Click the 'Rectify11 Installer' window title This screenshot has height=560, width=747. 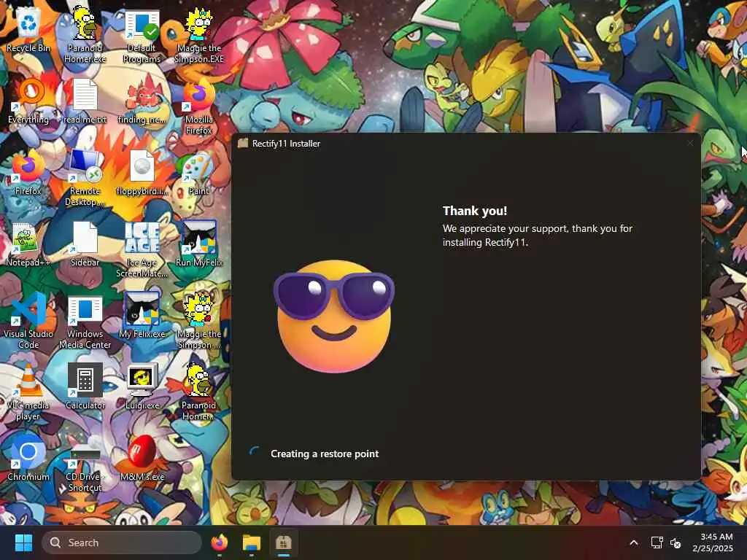286,144
